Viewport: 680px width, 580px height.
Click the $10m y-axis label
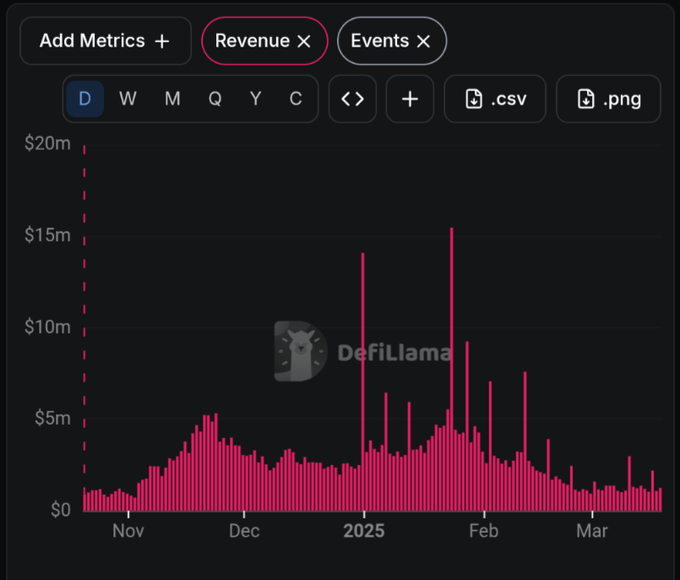coord(47,327)
